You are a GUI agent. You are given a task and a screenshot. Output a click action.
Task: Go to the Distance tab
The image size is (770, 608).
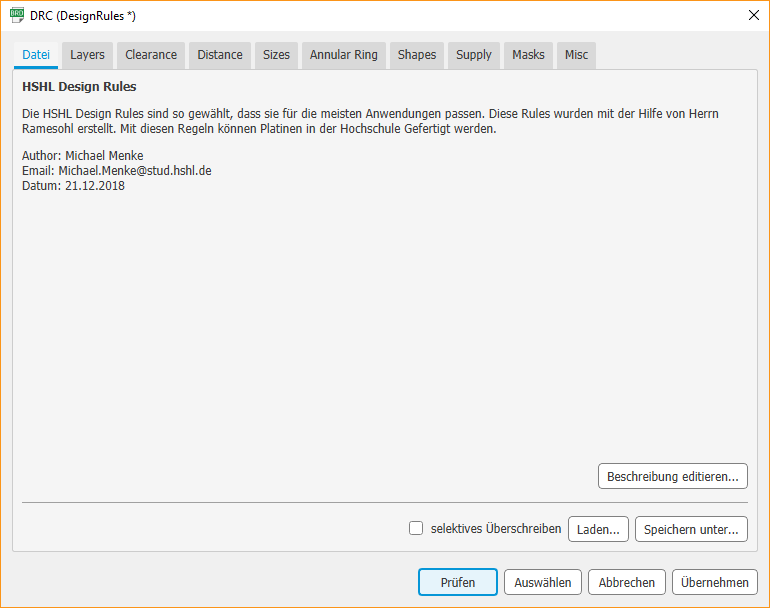220,55
